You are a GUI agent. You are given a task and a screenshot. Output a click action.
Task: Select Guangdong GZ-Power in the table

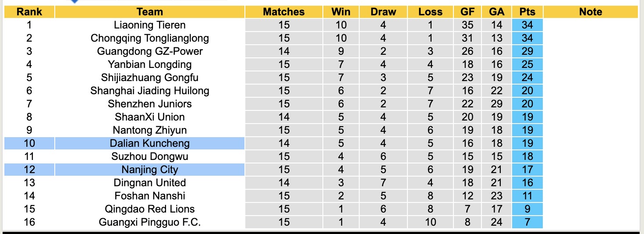150,51
